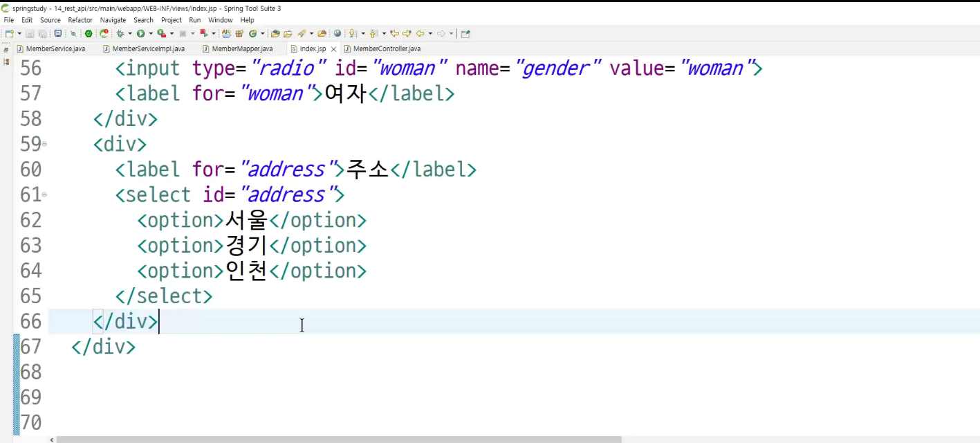Click the Back navigation arrow
Viewport: 980px width, 443px height.
tap(420, 33)
